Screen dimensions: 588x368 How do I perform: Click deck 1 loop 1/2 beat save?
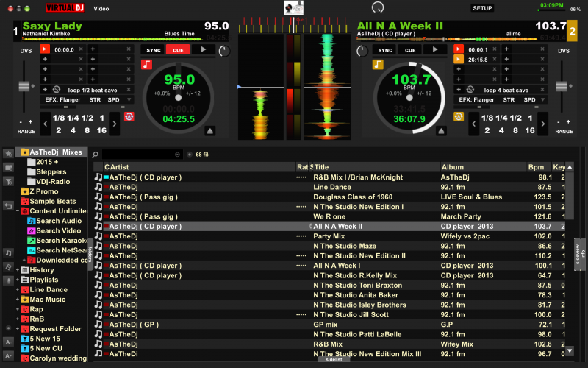(93, 90)
